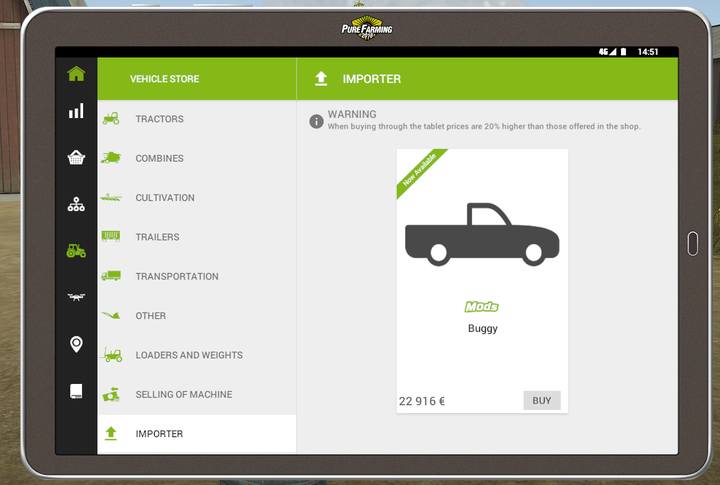Open the drone icon in sidebar
Viewport: 720px width, 485px height.
[x=76, y=297]
